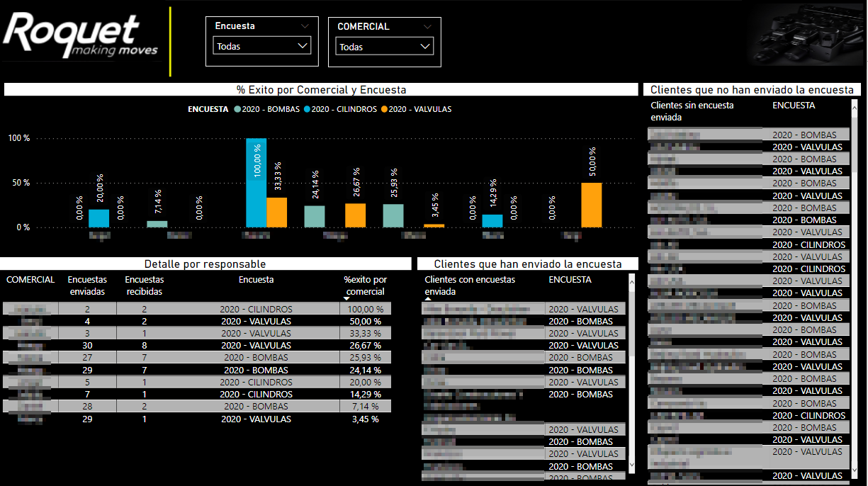This screenshot has height=486, width=868.
Task: Sort by the Clientes con encuestas enviada column header
Action: click(470, 286)
